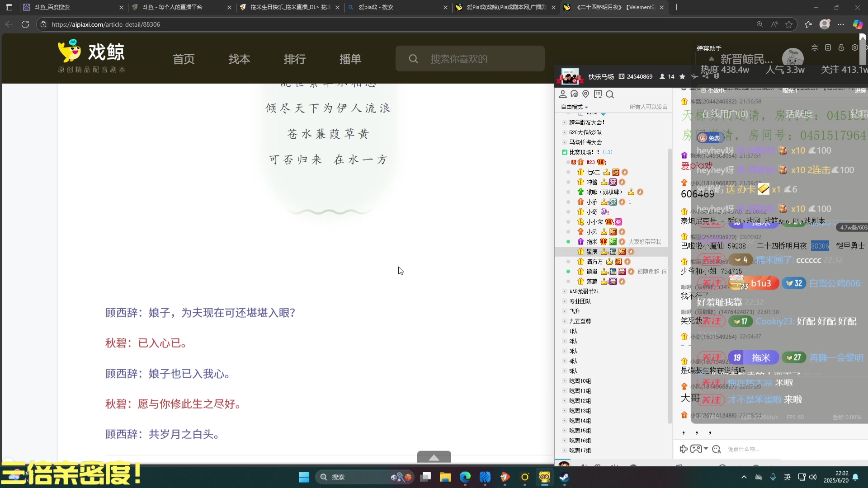Add page to favorites with star icon
The width and height of the screenshot is (868, 488).
coord(789,24)
